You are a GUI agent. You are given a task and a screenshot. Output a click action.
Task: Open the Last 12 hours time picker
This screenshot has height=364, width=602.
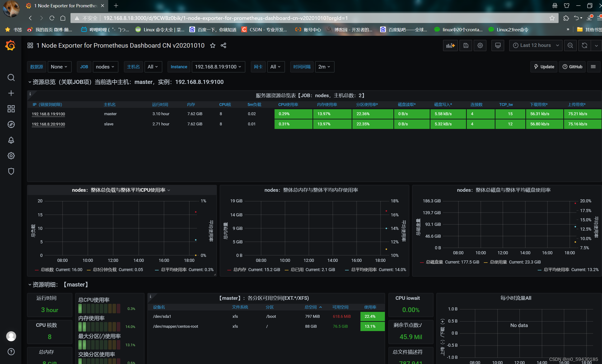coord(536,46)
